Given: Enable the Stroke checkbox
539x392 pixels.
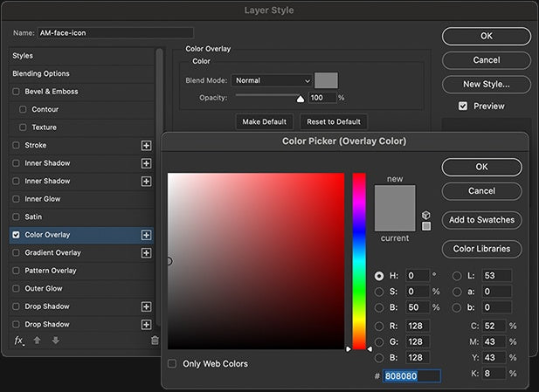Looking at the screenshot, I should coord(16,145).
